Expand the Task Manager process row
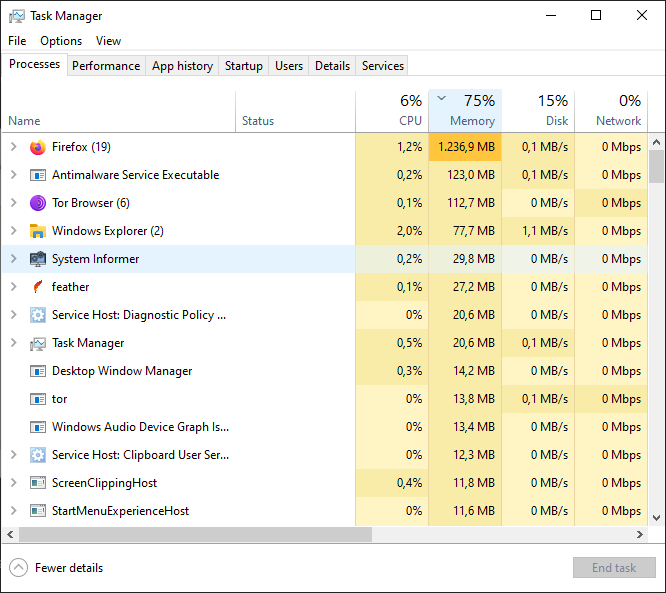 coord(14,343)
